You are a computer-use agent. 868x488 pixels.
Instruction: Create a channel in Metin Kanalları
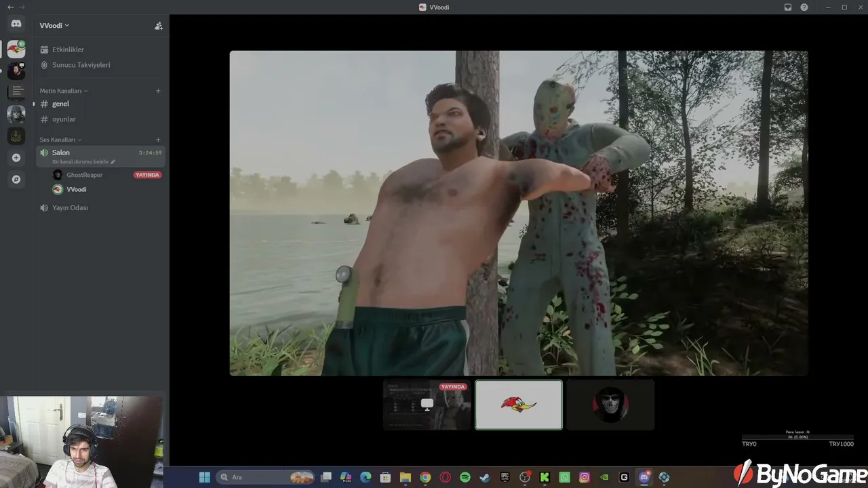click(x=158, y=91)
